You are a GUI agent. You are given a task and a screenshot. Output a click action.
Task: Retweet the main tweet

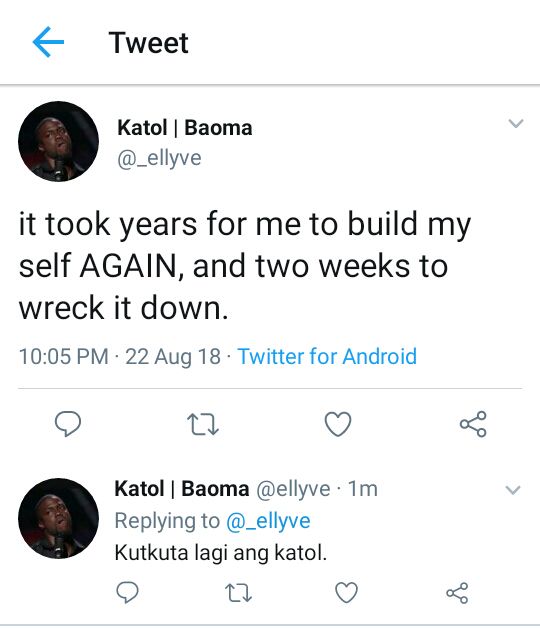(x=203, y=425)
